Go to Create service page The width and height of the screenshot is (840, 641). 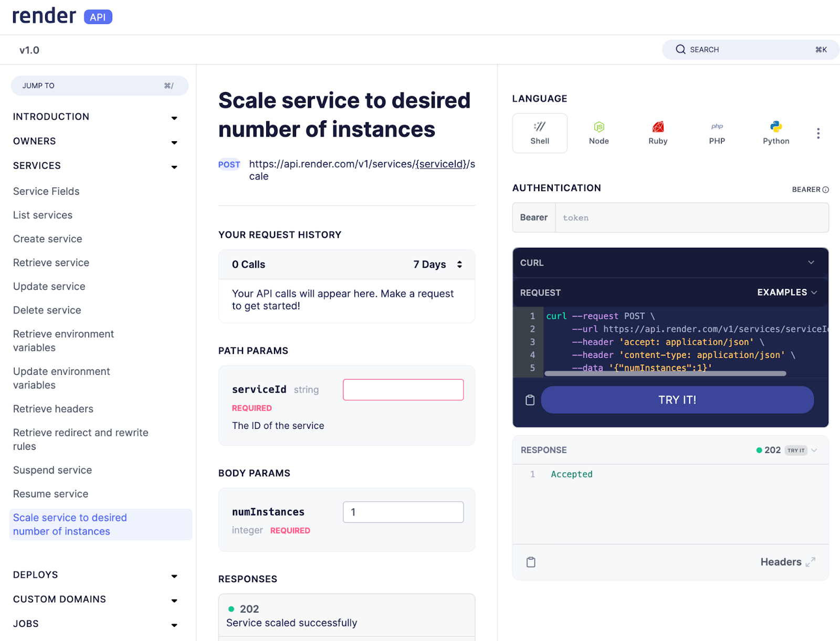[47, 238]
